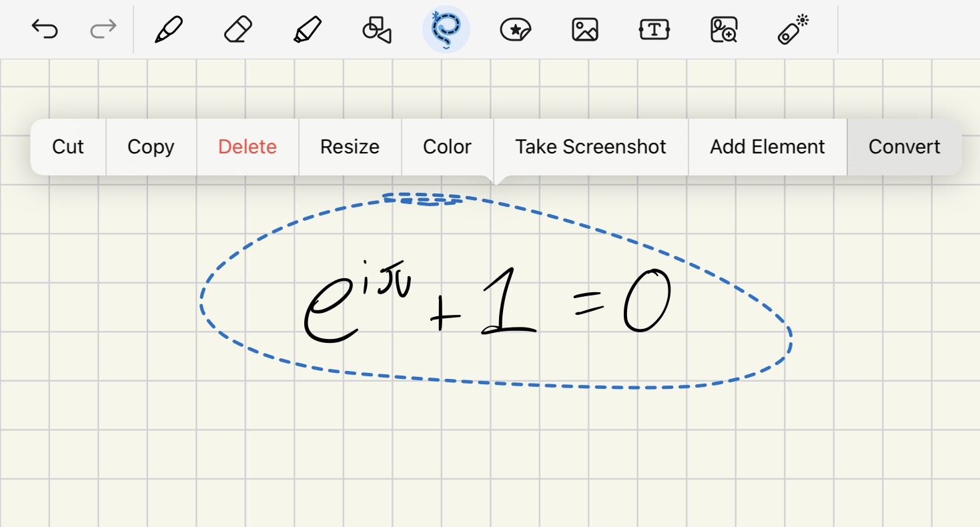The width and height of the screenshot is (980, 527).
Task: Open Color options for the selection
Action: [448, 147]
